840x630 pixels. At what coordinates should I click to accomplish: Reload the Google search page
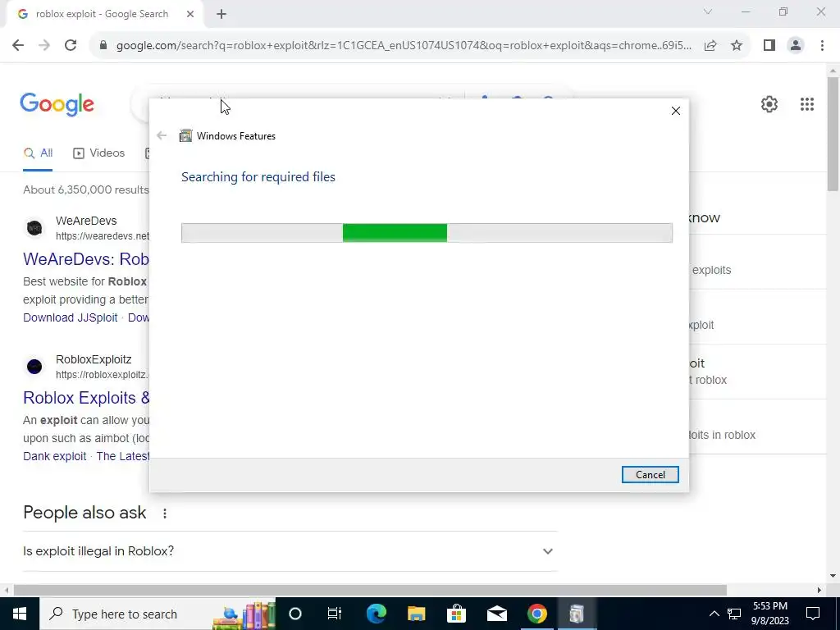[x=71, y=45]
